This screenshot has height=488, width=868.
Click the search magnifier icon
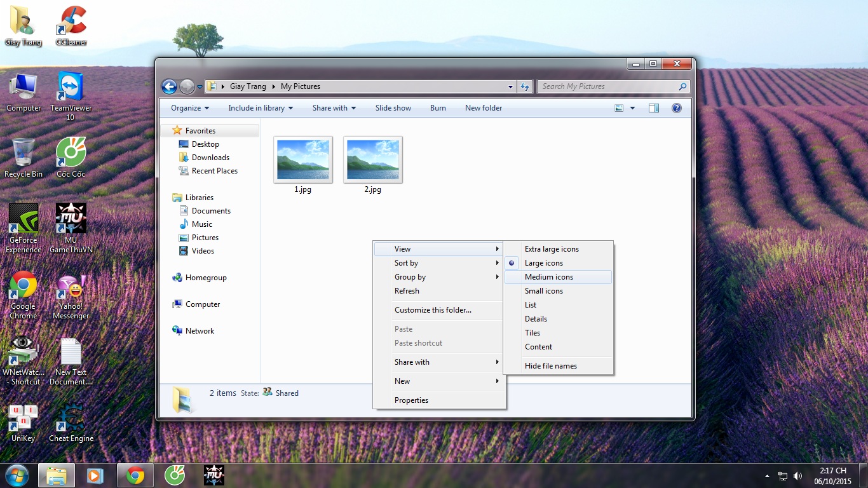[683, 86]
